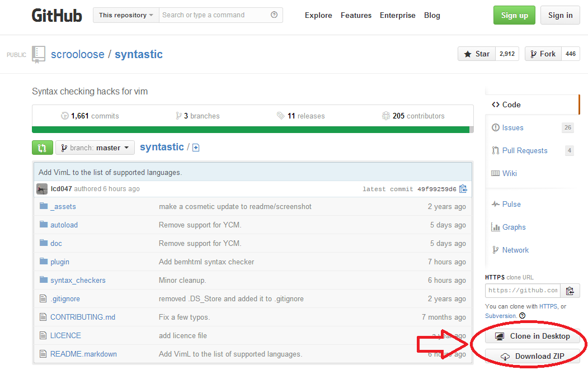Open the README.markdown file
Screen dimensions: 588x370
(x=84, y=354)
